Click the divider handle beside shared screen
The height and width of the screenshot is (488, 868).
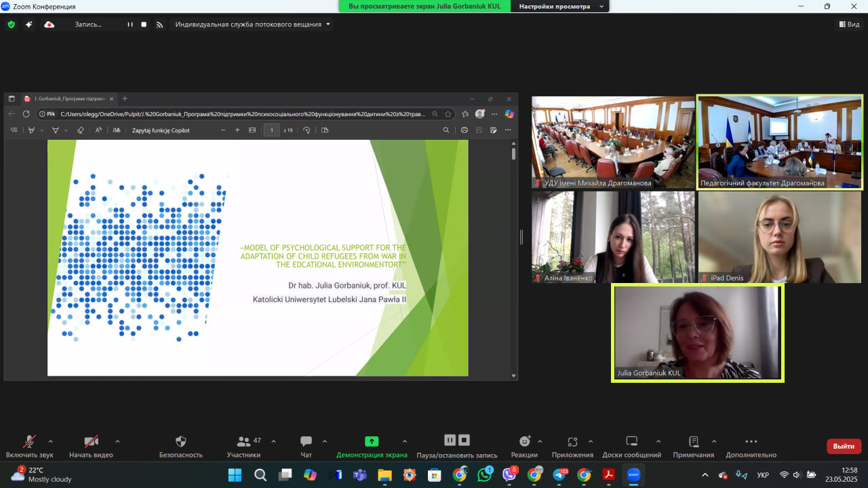(x=521, y=237)
